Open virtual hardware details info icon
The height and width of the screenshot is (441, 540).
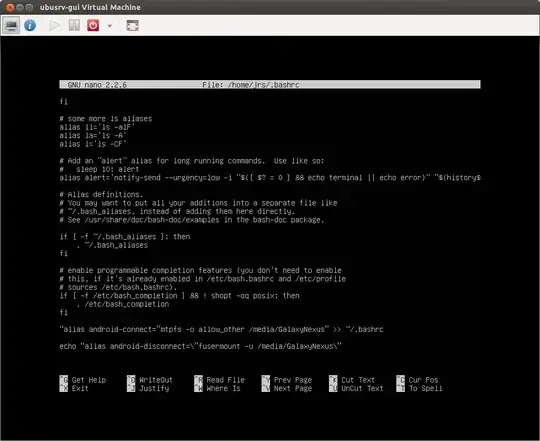pos(30,25)
